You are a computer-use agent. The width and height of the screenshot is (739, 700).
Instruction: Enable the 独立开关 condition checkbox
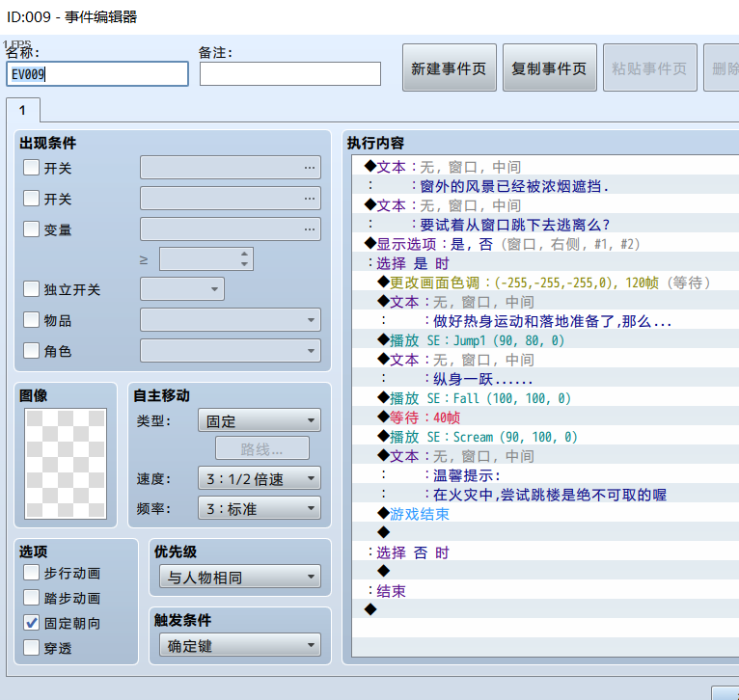click(x=31, y=288)
